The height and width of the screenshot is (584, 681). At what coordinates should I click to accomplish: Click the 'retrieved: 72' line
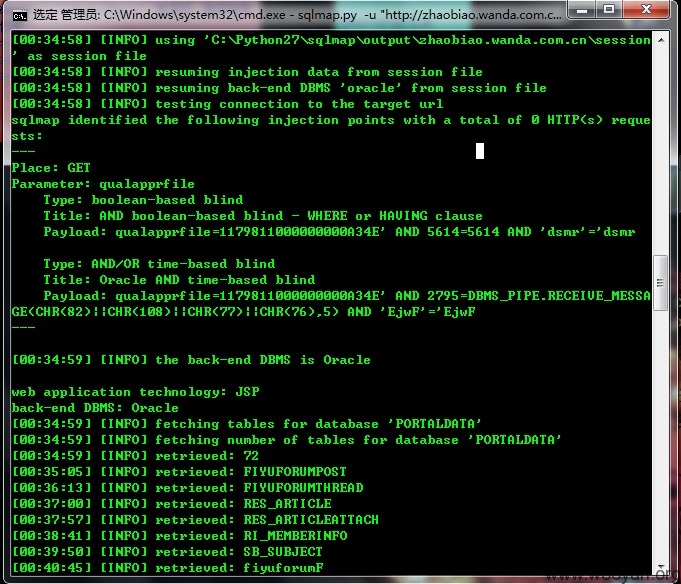click(x=135, y=456)
